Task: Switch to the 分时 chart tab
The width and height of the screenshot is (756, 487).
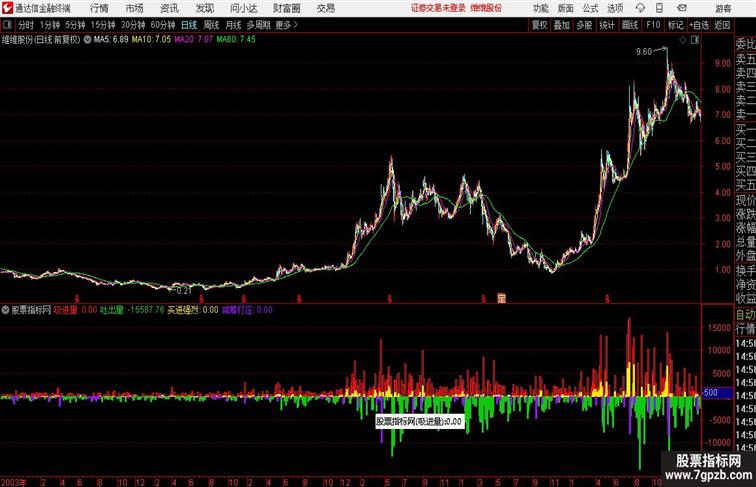Action: click(26, 25)
